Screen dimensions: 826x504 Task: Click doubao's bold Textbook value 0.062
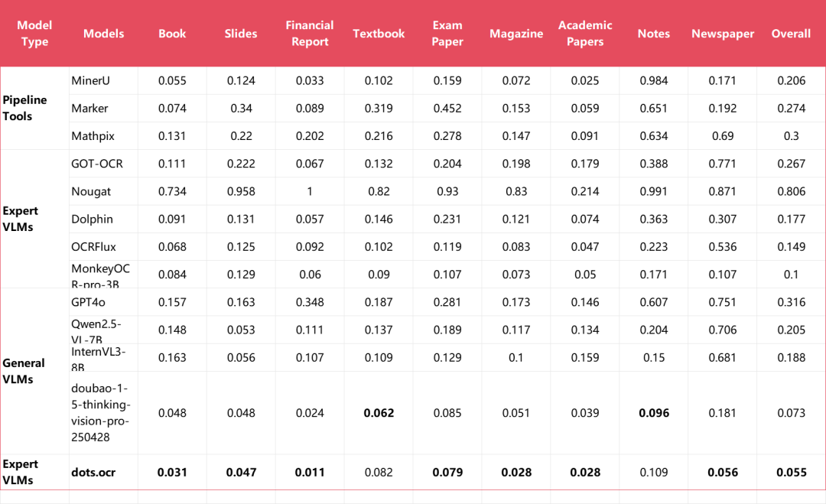pos(379,413)
